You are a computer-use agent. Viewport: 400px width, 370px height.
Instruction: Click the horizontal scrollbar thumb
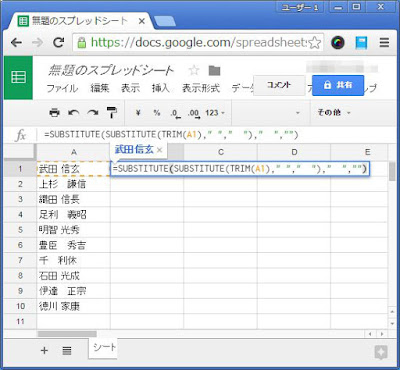coord(67,334)
